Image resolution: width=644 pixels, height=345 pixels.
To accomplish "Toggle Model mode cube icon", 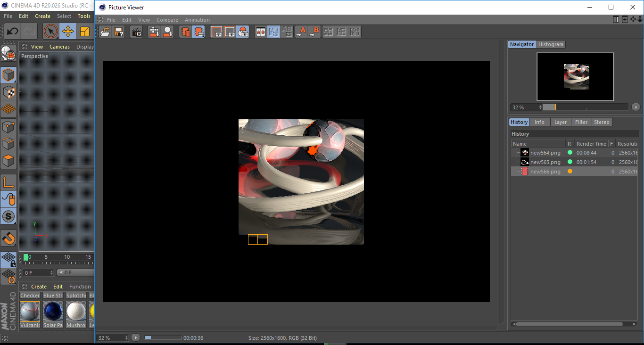I will 8,75.
